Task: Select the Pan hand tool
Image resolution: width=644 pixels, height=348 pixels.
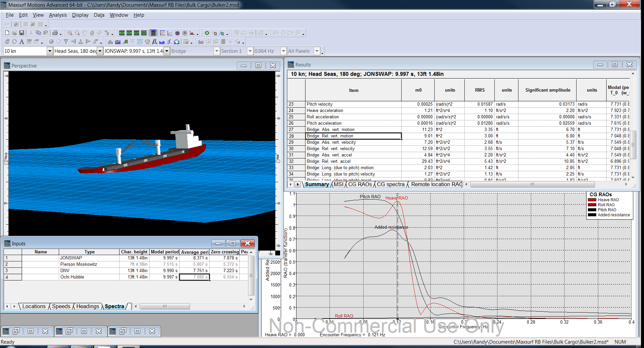Action: (85, 33)
